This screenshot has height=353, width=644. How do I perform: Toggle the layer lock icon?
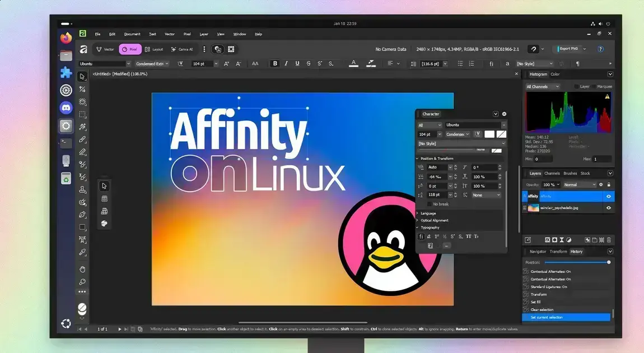pyautogui.click(x=609, y=185)
